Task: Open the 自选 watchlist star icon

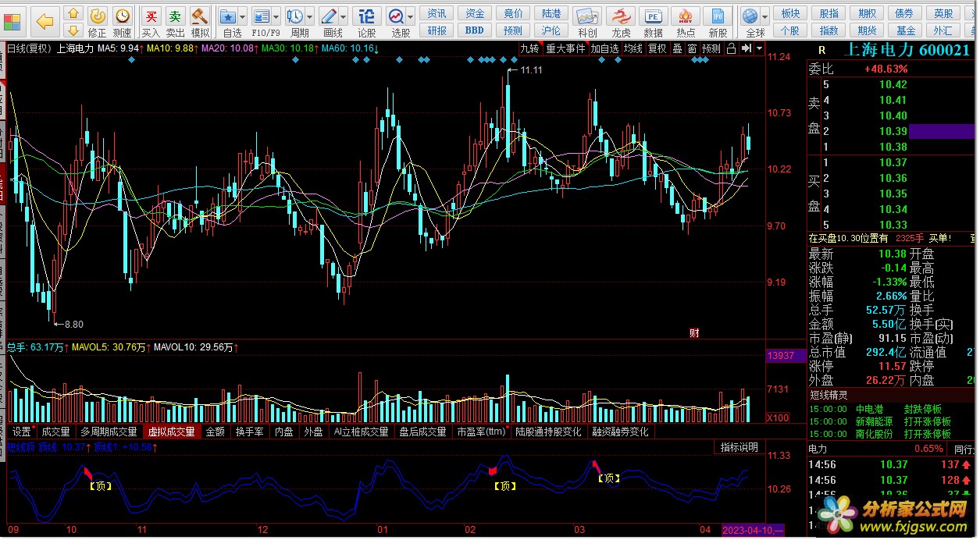Action: [x=229, y=22]
